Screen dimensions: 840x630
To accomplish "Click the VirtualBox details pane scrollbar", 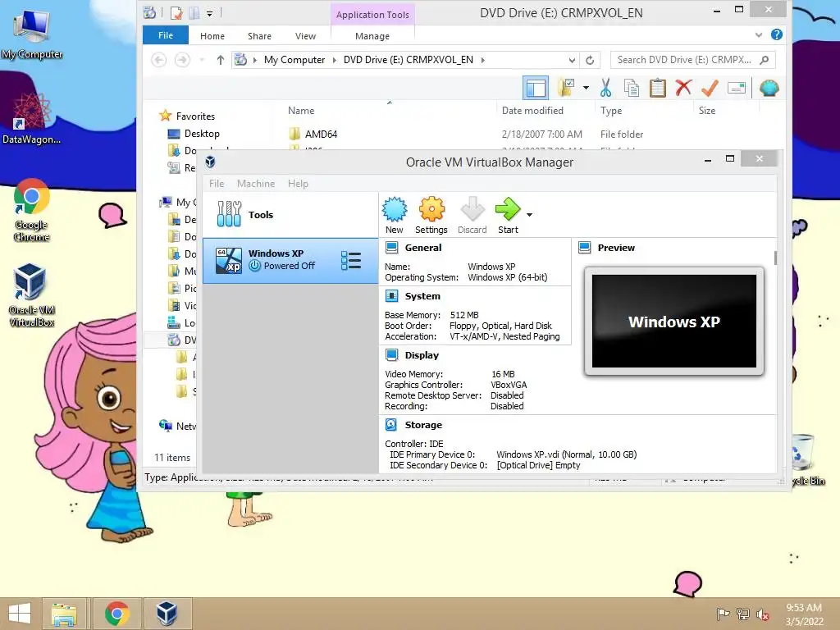I will point(775,258).
